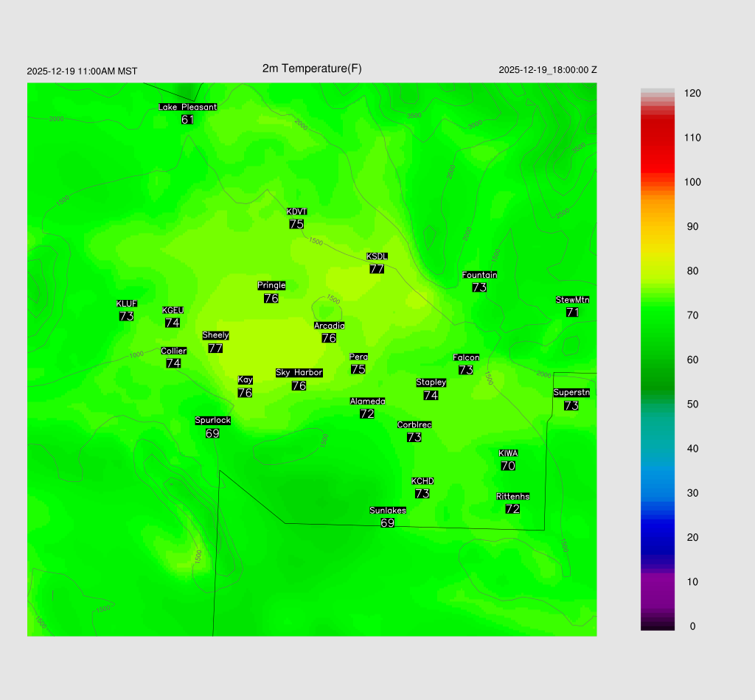Click the Superstn station label
755x700 pixels.
click(x=571, y=393)
